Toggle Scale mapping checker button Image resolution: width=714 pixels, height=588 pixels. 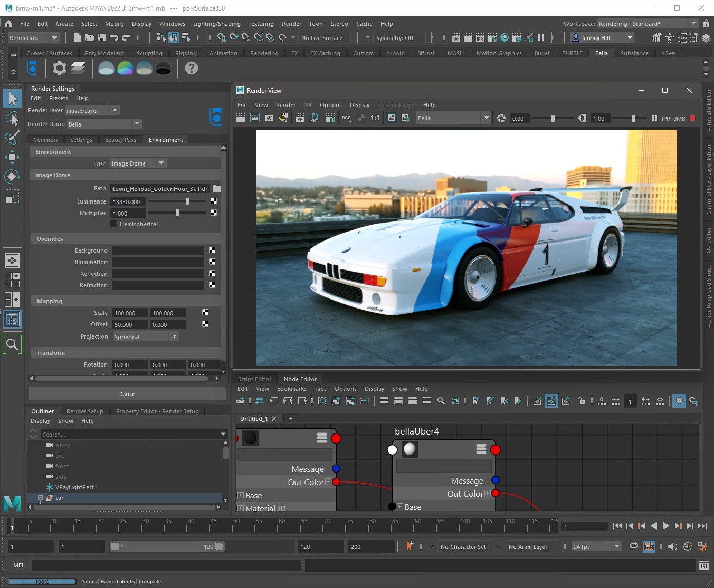205,312
